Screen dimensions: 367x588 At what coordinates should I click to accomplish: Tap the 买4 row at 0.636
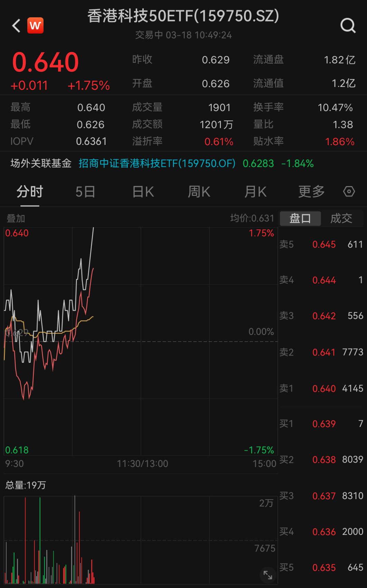coord(321,532)
